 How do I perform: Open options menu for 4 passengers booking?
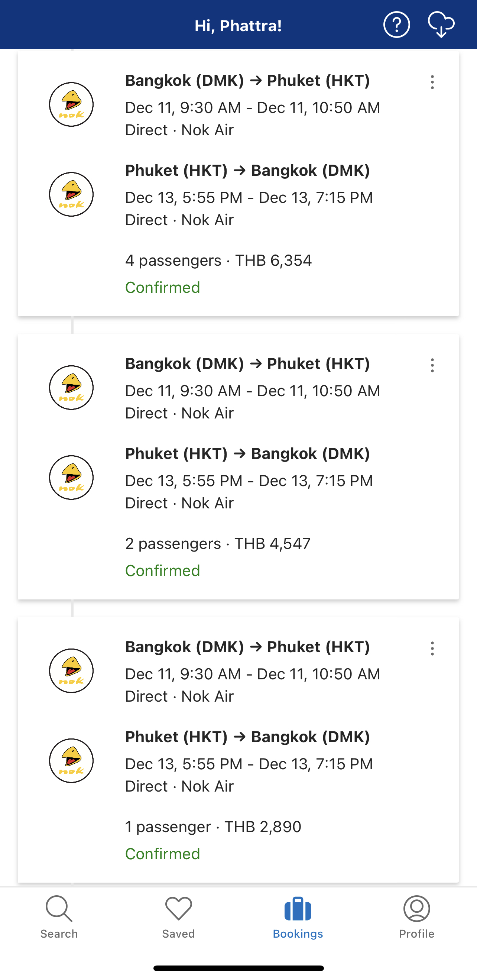click(432, 82)
